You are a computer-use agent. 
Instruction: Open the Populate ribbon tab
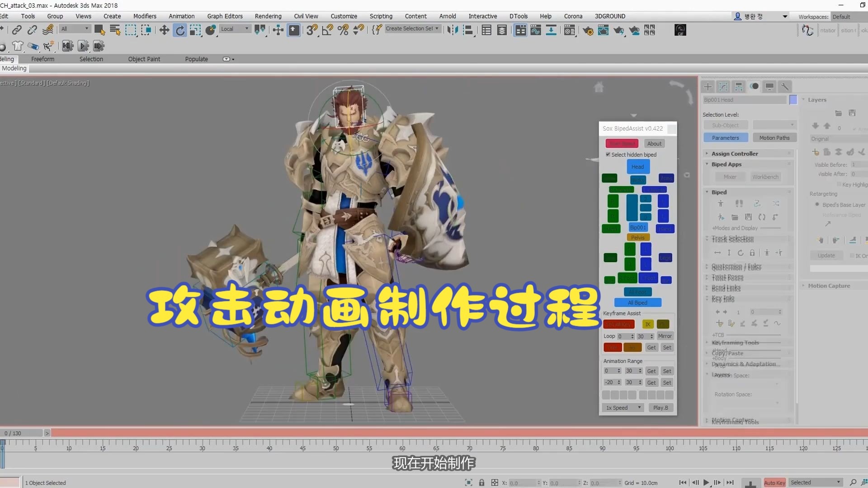(197, 59)
